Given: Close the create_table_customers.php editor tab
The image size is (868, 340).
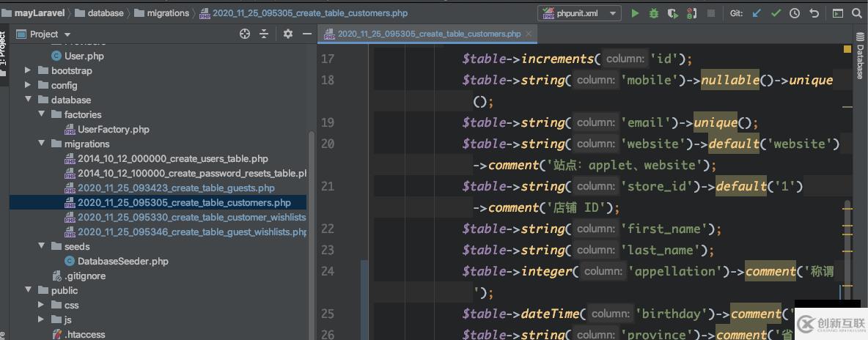Looking at the screenshot, I should 529,34.
